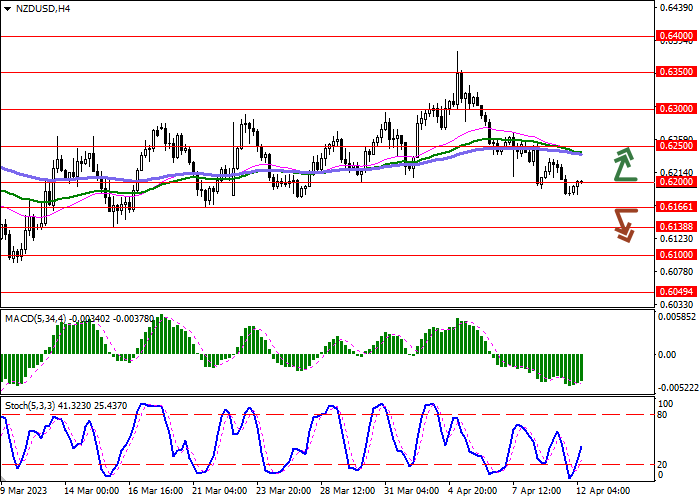Viewport: 700px width, 500px height.
Task: Click the green upward zigzag arrow
Action: (x=625, y=164)
